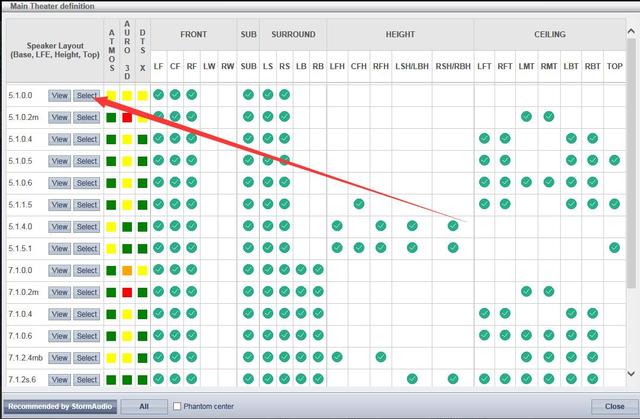Click RMT checkmark in 5.1.0.2m row
640x419 pixels.
(549, 117)
